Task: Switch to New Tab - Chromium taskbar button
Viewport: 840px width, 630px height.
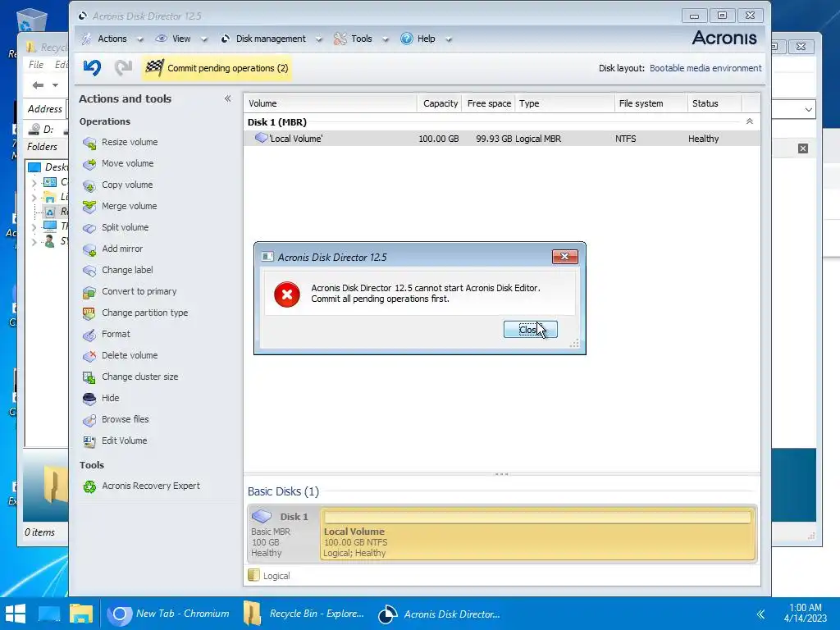Action: click(168, 614)
